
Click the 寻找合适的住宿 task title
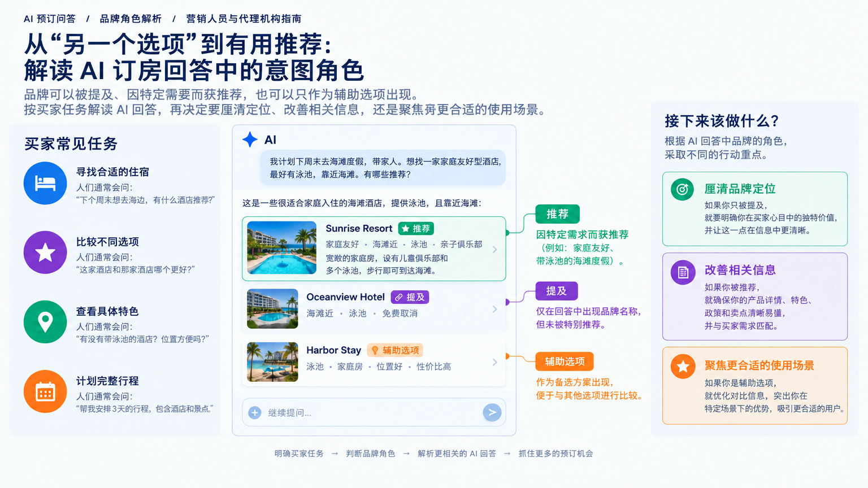112,172
